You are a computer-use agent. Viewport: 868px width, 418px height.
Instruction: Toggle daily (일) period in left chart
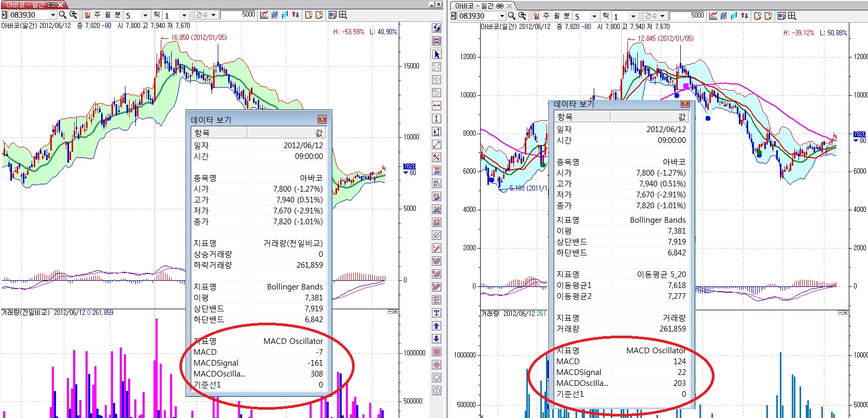(87, 15)
